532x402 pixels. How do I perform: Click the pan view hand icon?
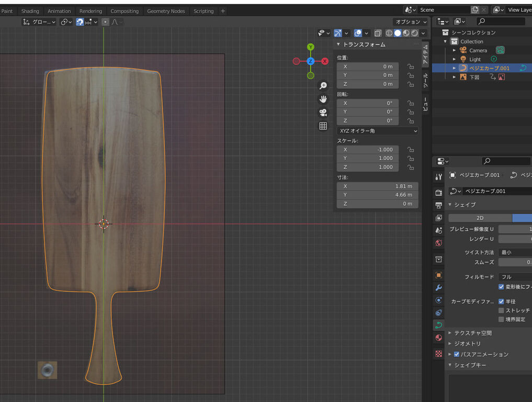[x=323, y=99]
